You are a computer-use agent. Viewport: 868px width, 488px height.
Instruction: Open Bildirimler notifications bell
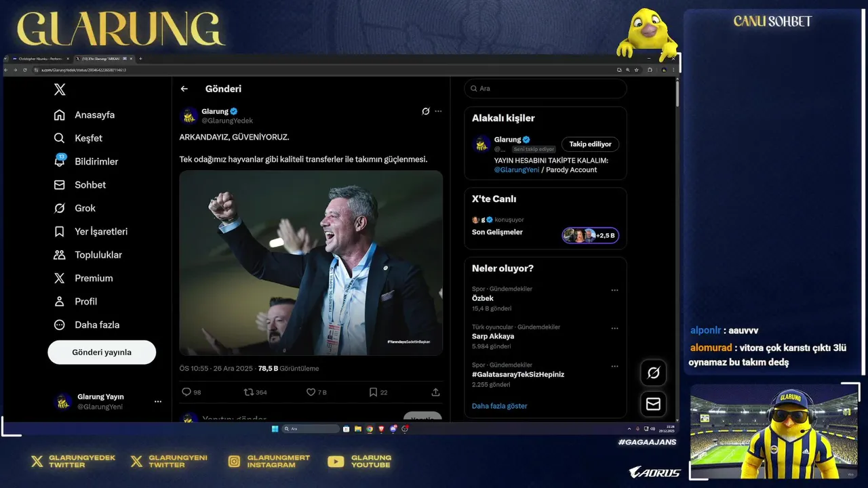click(x=86, y=161)
